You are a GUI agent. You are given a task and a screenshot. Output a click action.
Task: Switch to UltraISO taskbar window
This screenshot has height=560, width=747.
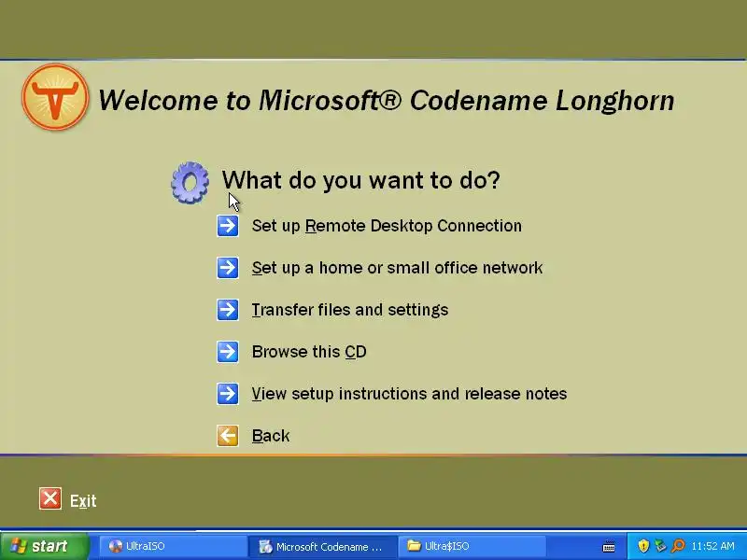pos(173,546)
